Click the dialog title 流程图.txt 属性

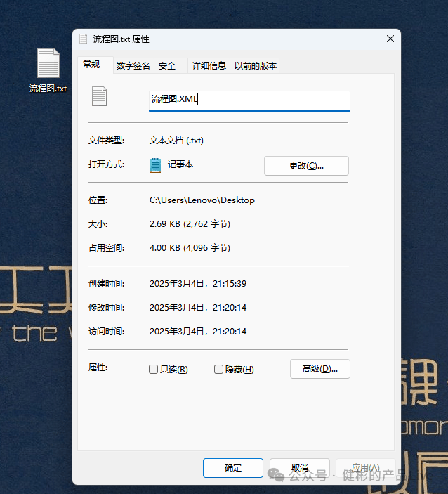click(x=121, y=39)
